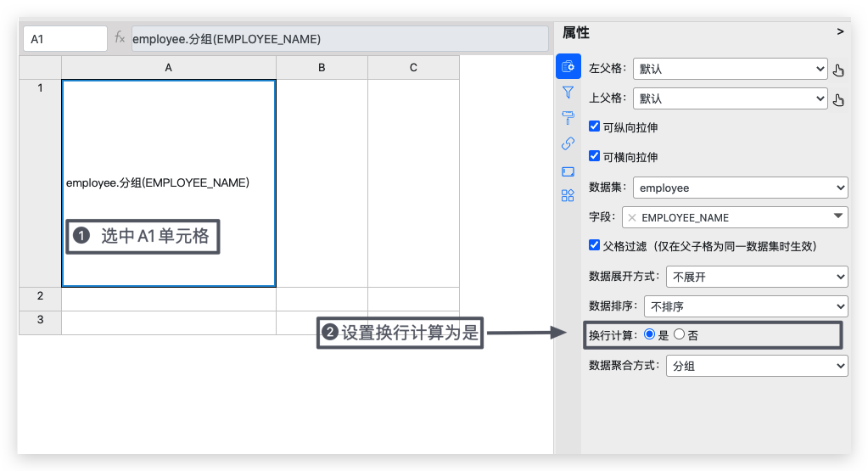Select row 2 header
868x471 pixels.
coord(41,299)
